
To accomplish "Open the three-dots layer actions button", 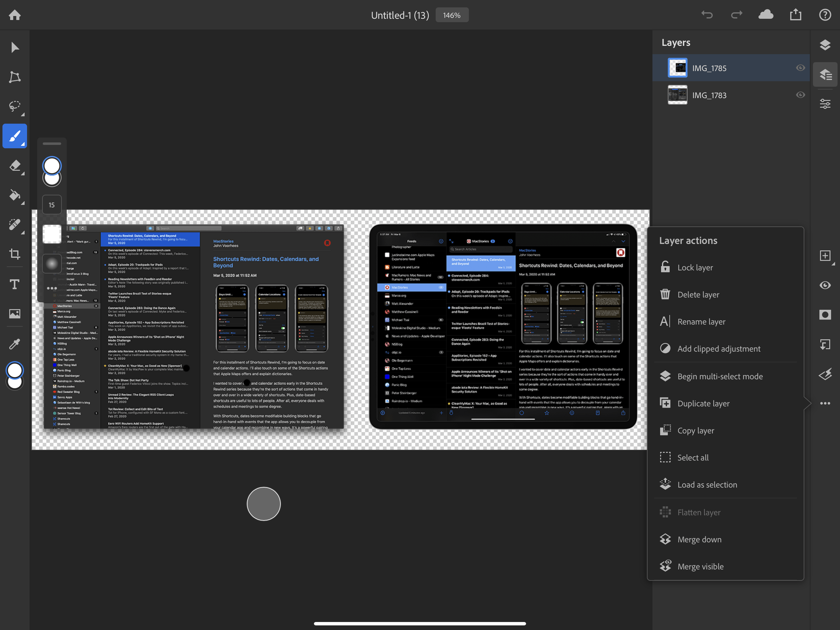I will (x=825, y=403).
